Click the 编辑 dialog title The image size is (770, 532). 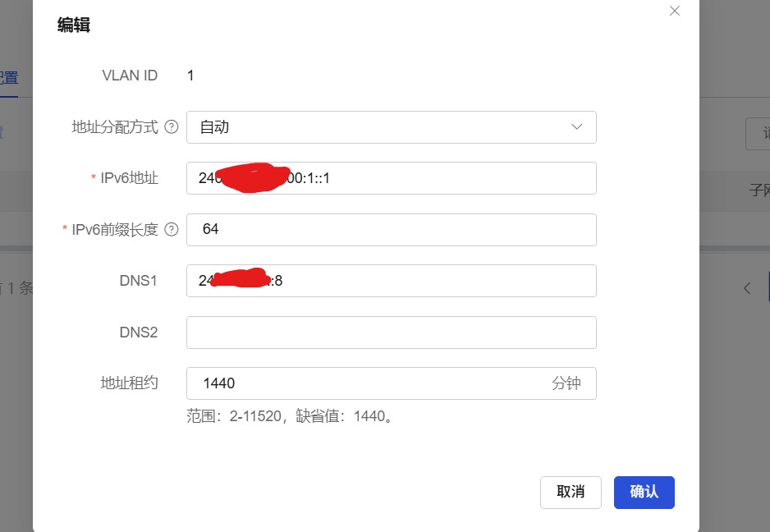tap(73, 25)
